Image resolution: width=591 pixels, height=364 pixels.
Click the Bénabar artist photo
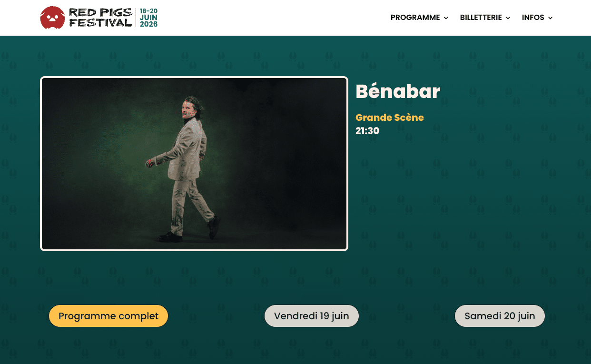point(194,164)
